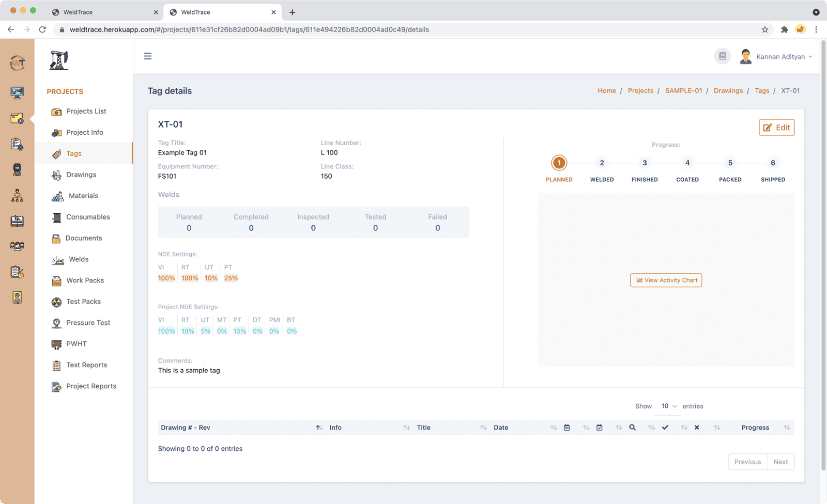Open Drawings in the project sidebar
Image resolution: width=827 pixels, height=504 pixels.
coord(81,175)
